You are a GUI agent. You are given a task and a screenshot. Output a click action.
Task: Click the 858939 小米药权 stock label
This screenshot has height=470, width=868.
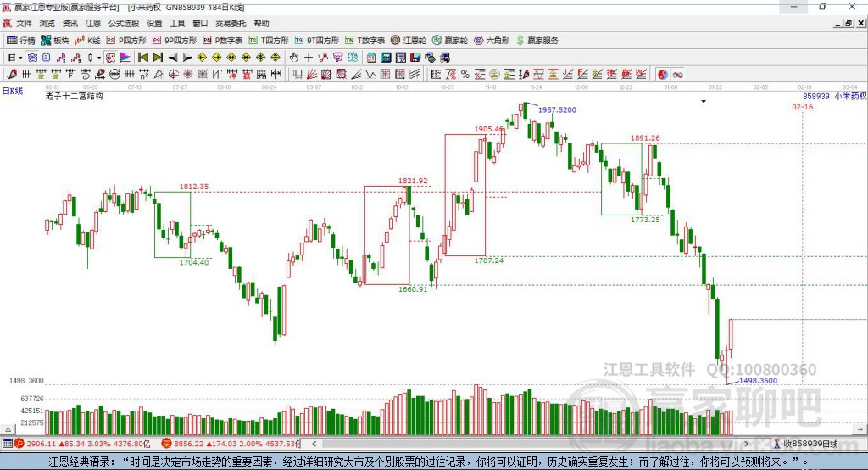835,96
